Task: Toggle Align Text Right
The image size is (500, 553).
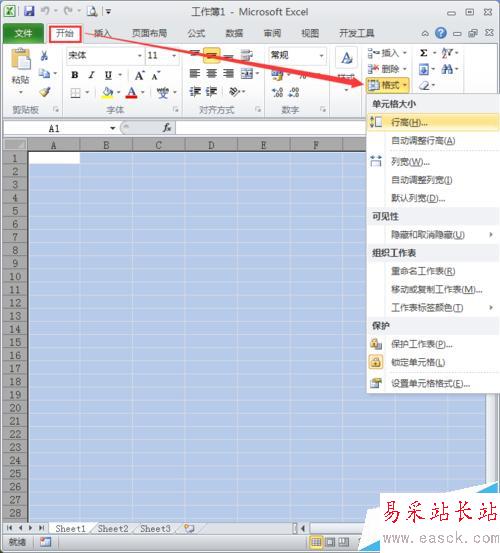Action: pos(228,73)
